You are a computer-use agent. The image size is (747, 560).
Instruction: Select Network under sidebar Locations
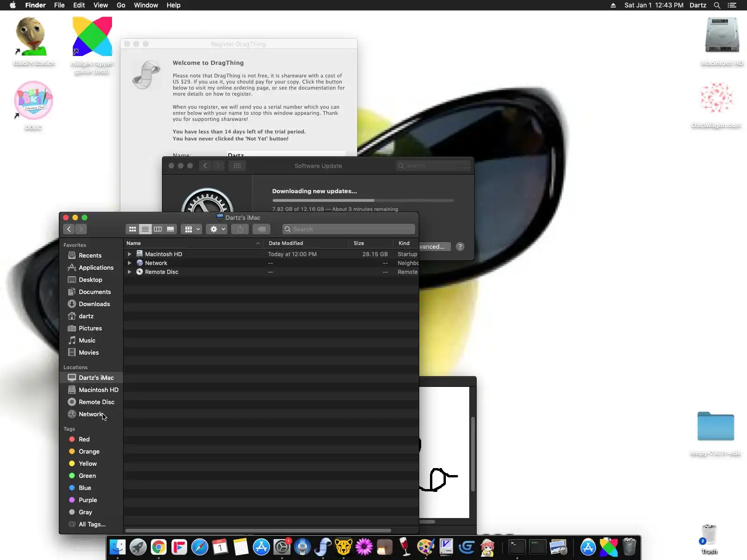(92, 414)
